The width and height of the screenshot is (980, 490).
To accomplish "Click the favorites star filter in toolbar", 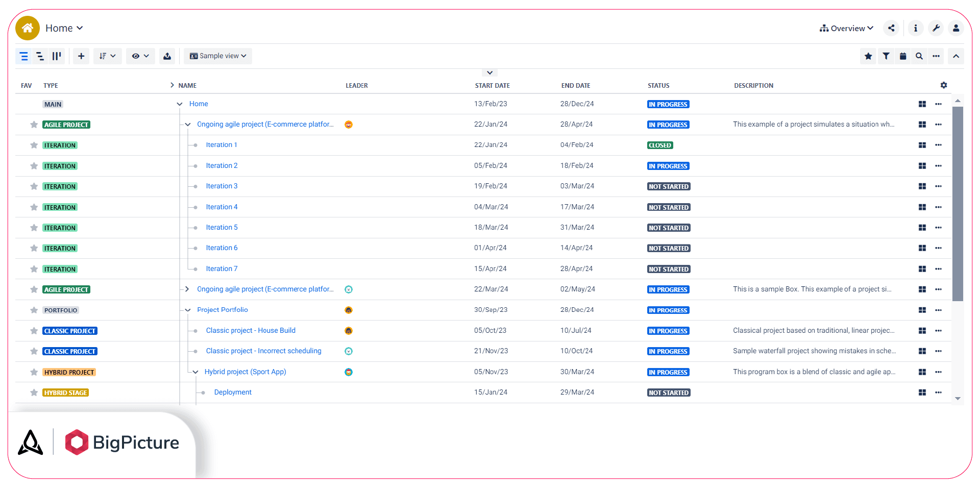I will [868, 56].
